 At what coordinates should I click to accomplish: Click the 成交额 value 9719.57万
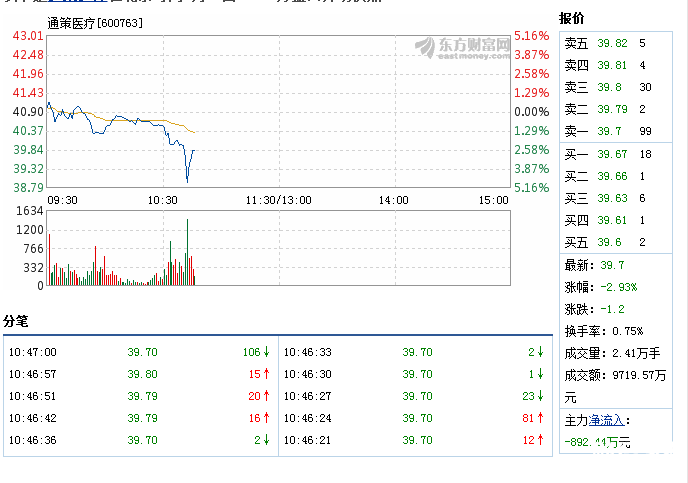(x=639, y=375)
